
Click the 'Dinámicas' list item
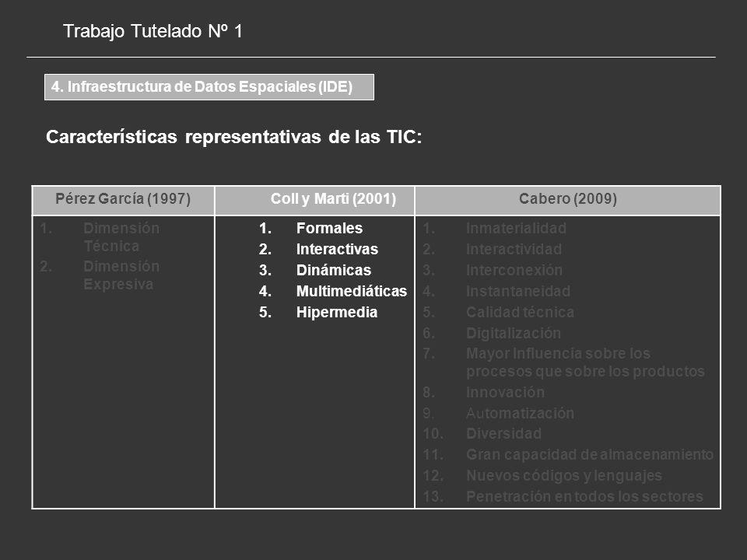point(334,270)
